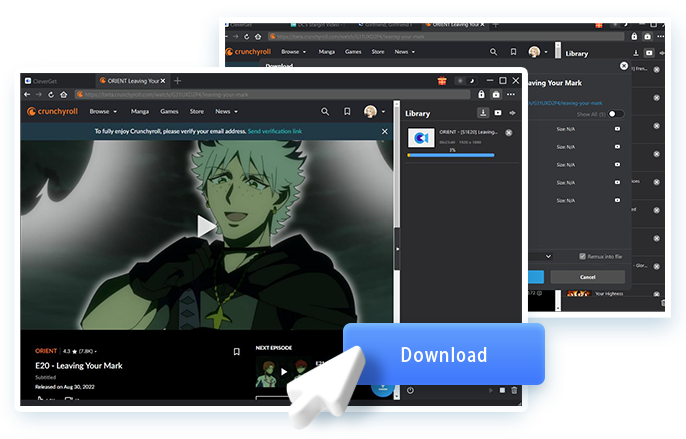Go back using the browser back arrow
The image size is (686, 439).
27,95
